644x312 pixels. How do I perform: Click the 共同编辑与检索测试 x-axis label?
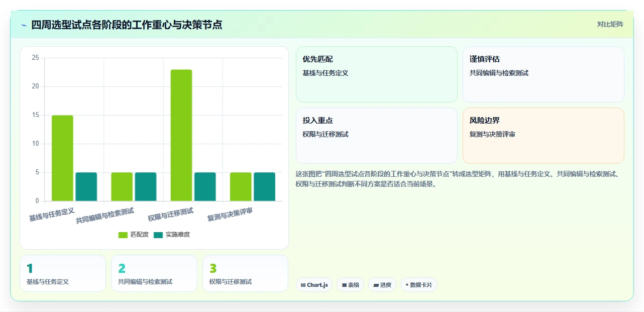105,216
